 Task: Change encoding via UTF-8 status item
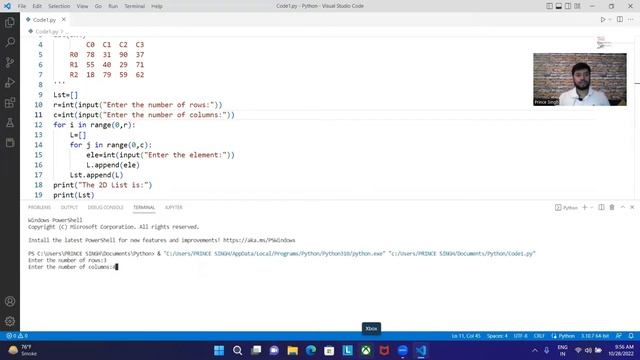pyautogui.click(x=520, y=336)
